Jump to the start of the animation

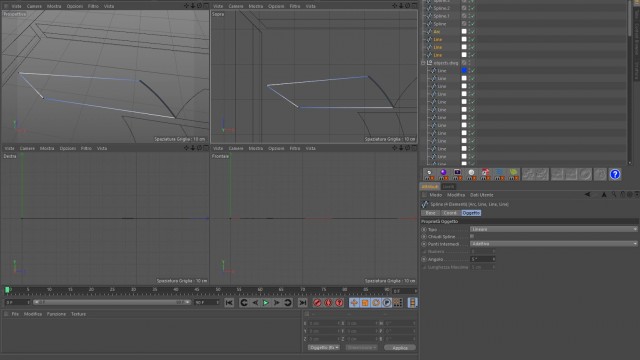point(229,302)
